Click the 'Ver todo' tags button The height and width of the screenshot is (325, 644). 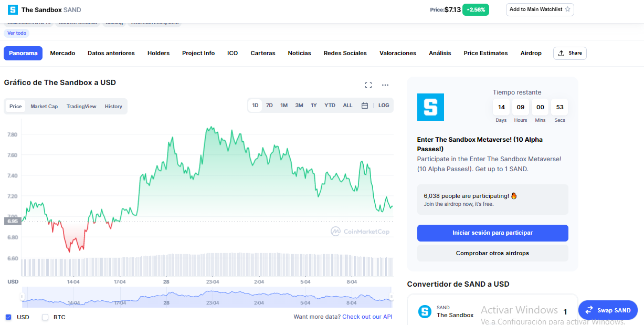pyautogui.click(x=17, y=33)
